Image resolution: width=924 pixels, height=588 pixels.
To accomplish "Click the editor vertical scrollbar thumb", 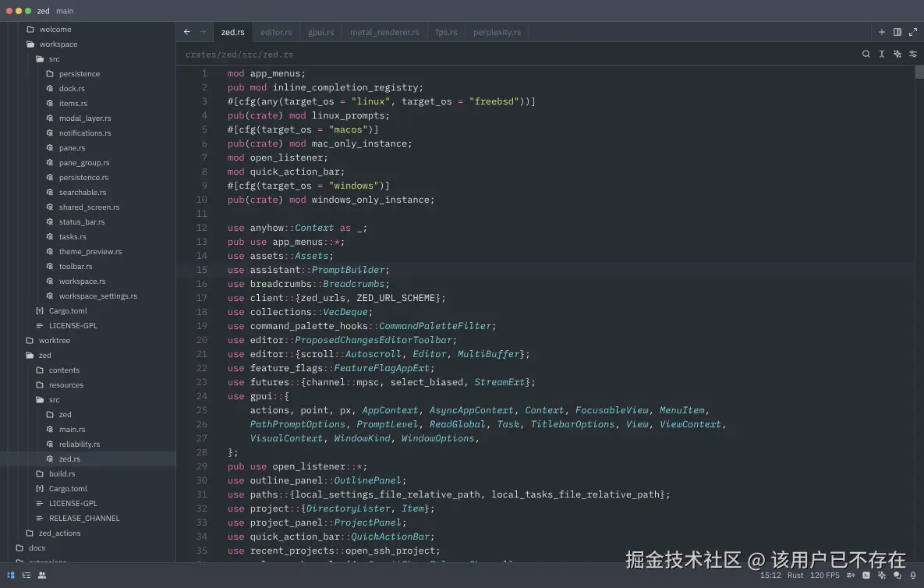I will coord(919,73).
